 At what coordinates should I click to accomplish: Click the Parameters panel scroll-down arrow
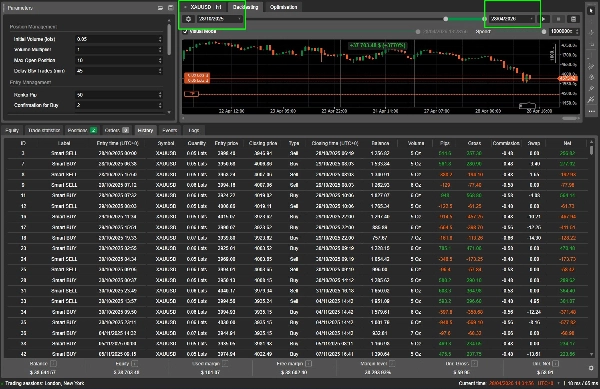(x=169, y=112)
